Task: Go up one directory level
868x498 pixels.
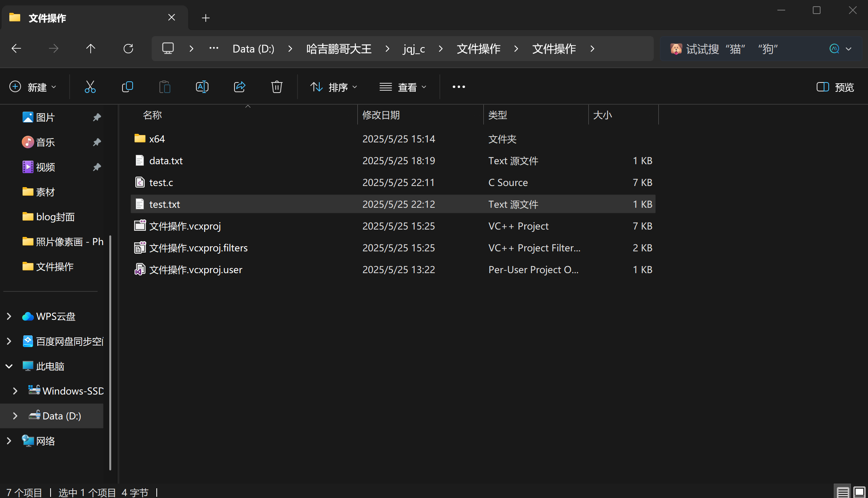Action: [91, 49]
